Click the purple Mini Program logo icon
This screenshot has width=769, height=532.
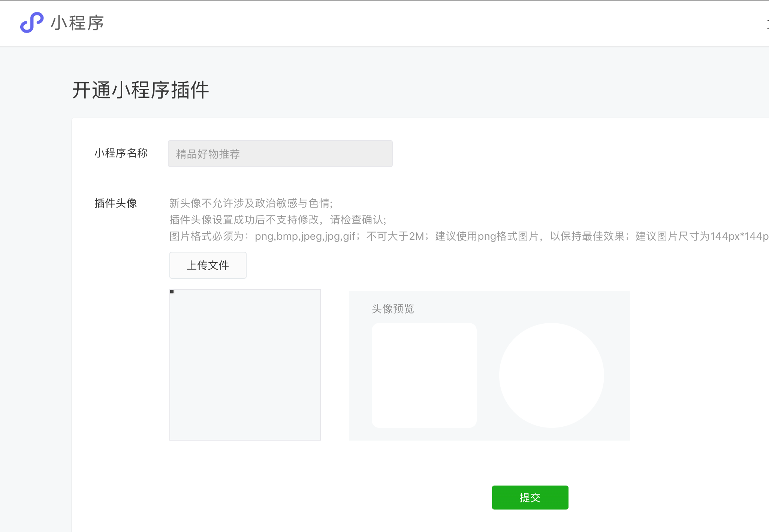click(31, 22)
